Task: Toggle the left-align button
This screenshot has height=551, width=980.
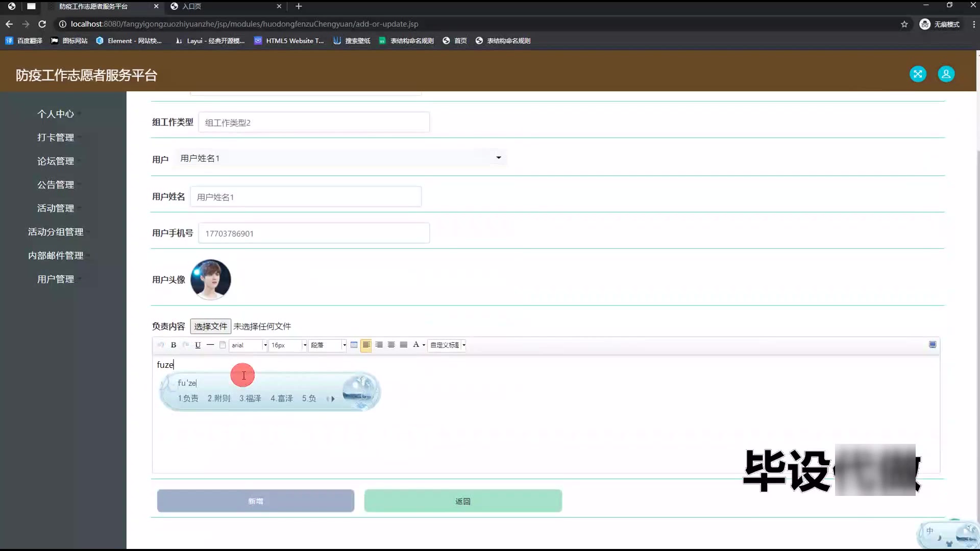Action: pyautogui.click(x=366, y=345)
